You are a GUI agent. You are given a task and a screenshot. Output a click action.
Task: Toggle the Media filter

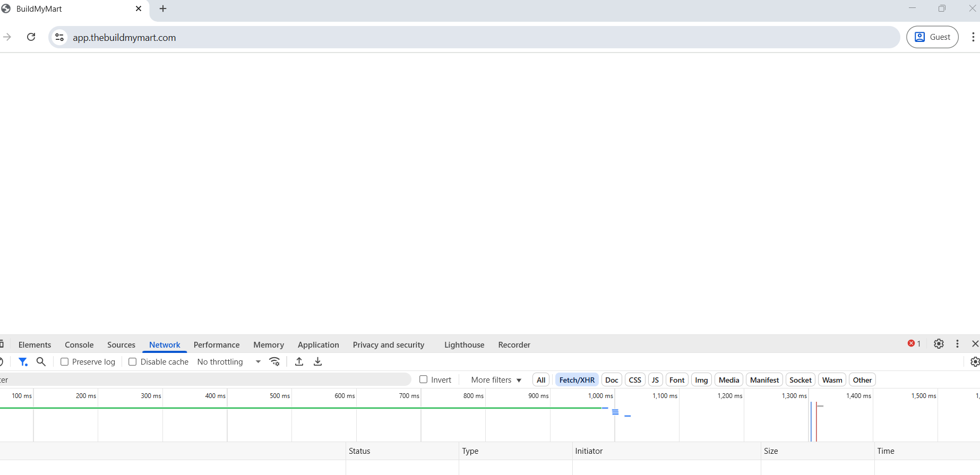point(729,380)
